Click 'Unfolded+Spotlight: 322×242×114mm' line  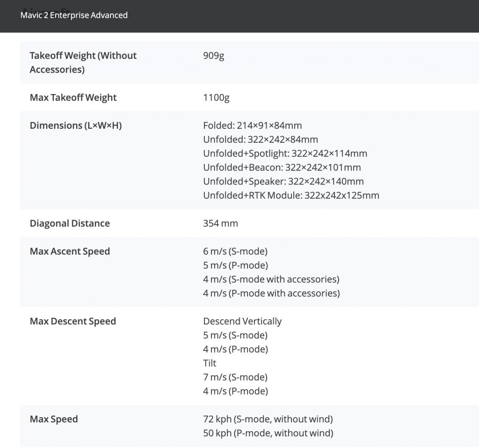point(285,154)
